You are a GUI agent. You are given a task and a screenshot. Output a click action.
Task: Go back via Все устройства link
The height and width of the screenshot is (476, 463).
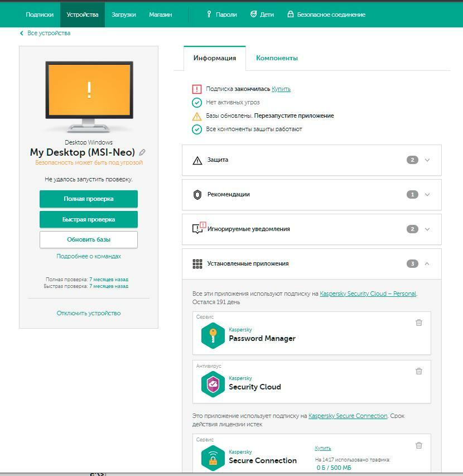pos(49,33)
